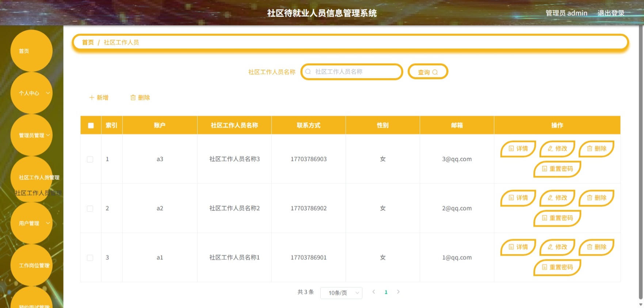Click the 联系方式 column header

coord(309,125)
